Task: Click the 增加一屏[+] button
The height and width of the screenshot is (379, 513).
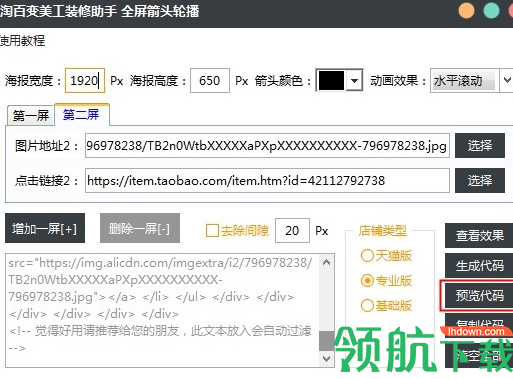Action: tap(45, 228)
